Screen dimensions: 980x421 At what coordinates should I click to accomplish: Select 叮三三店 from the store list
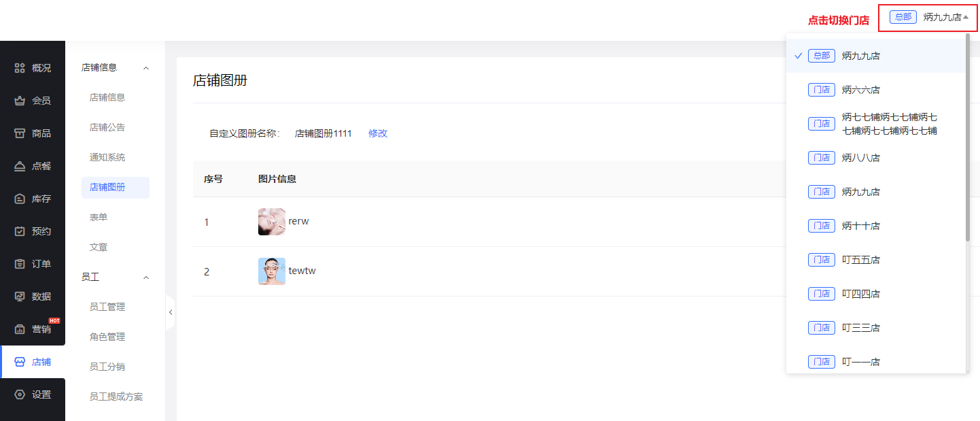[x=876, y=328]
